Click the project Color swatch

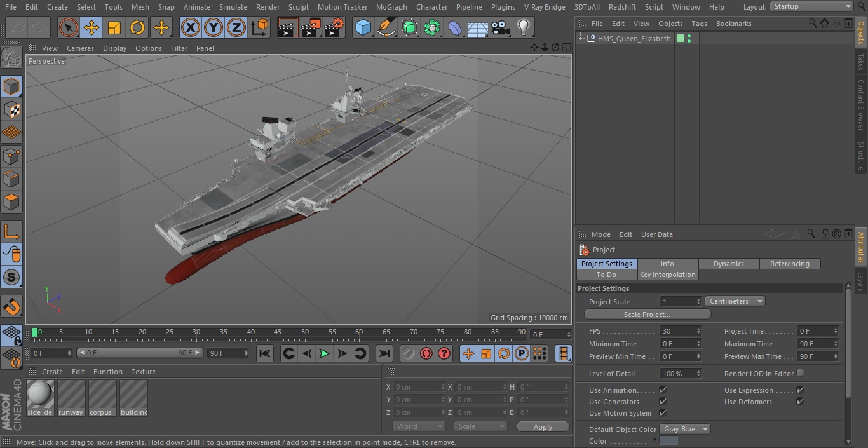coord(668,441)
